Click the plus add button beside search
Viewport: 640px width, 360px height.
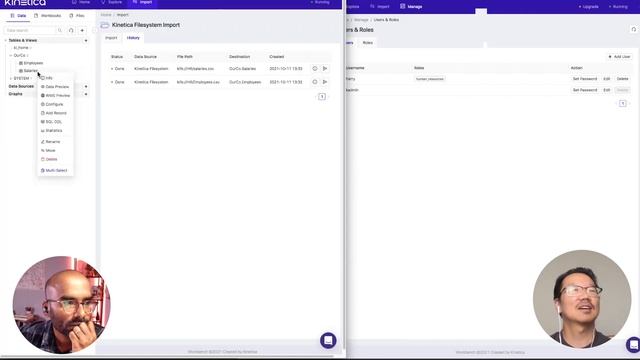(82, 30)
